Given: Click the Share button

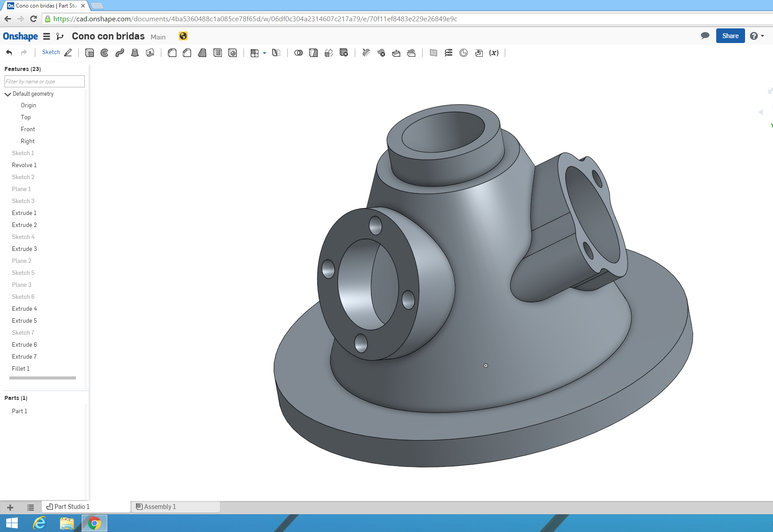Looking at the screenshot, I should pos(730,36).
